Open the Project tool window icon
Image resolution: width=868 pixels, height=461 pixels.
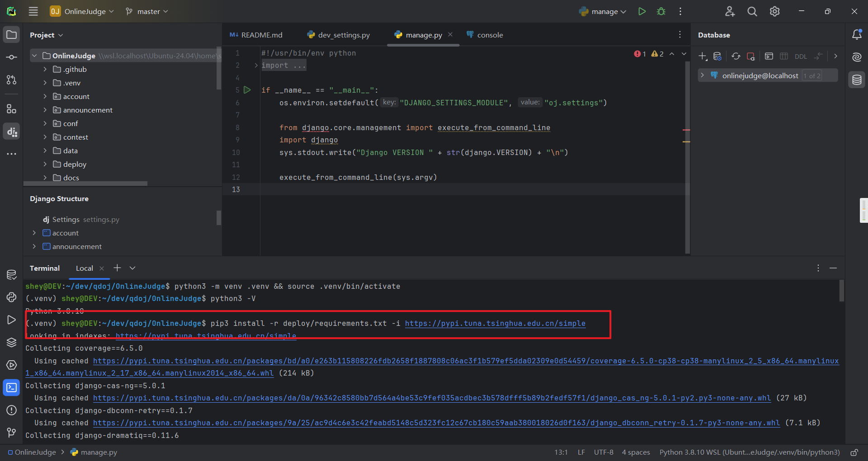click(x=12, y=35)
